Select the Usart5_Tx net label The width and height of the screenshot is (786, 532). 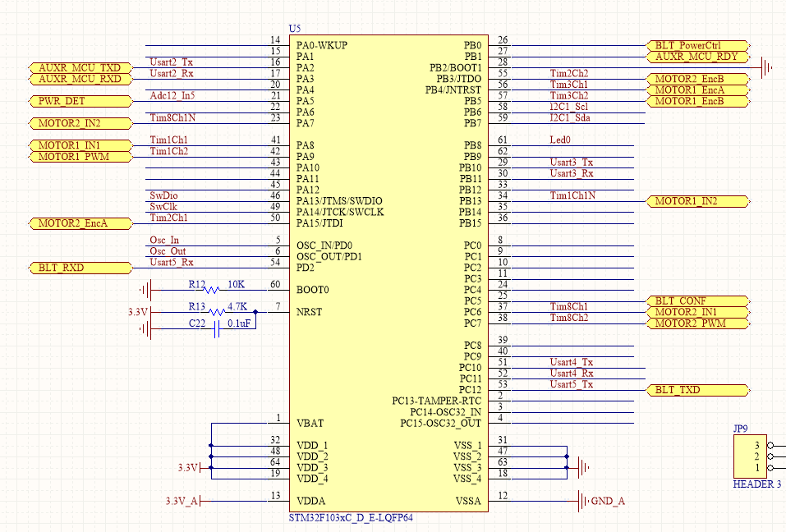pyautogui.click(x=572, y=384)
